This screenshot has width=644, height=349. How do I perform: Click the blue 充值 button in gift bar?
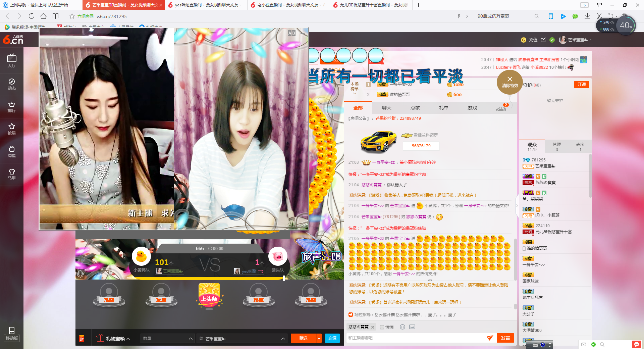coord(332,338)
